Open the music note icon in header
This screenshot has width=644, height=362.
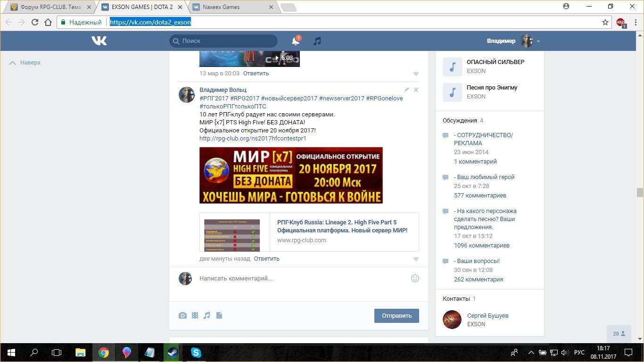pyautogui.click(x=317, y=41)
